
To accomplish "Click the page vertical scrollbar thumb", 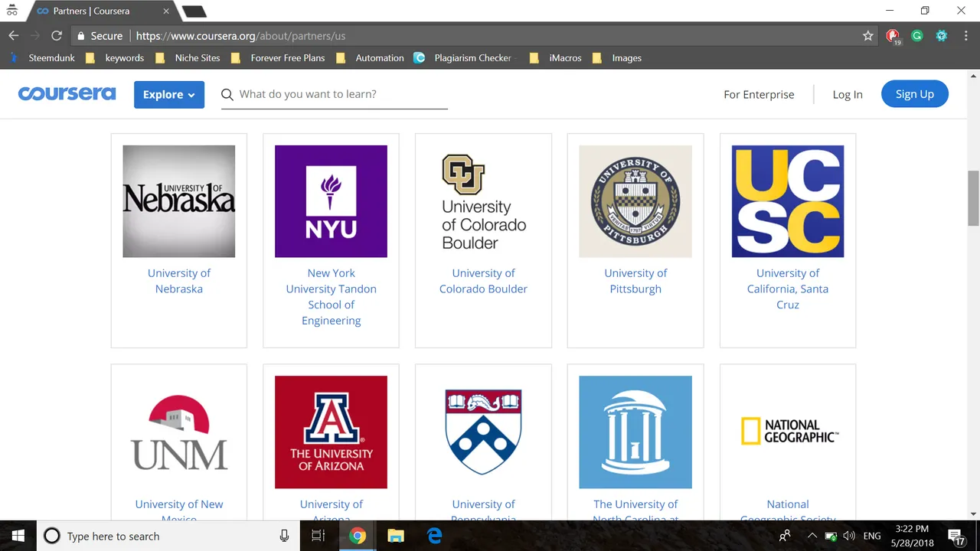I will coord(974,198).
